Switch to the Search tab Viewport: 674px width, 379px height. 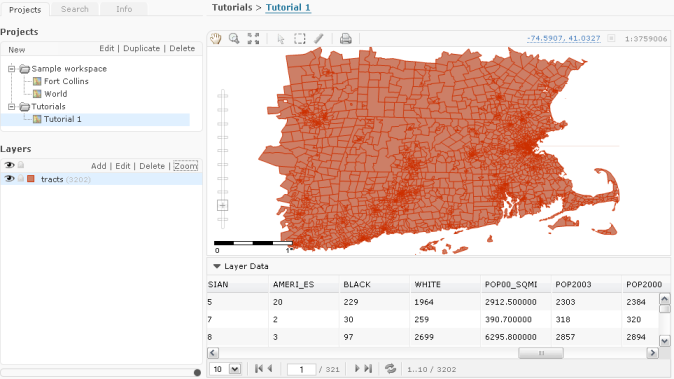[x=74, y=9]
